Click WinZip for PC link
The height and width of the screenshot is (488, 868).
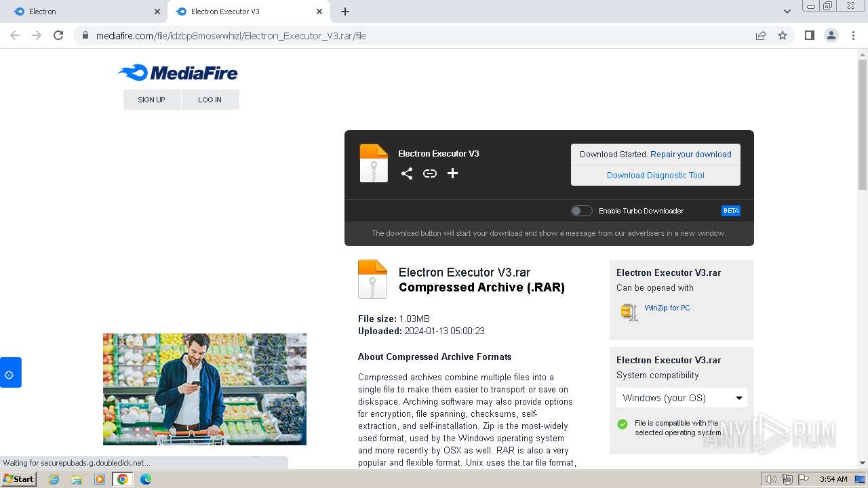(667, 308)
